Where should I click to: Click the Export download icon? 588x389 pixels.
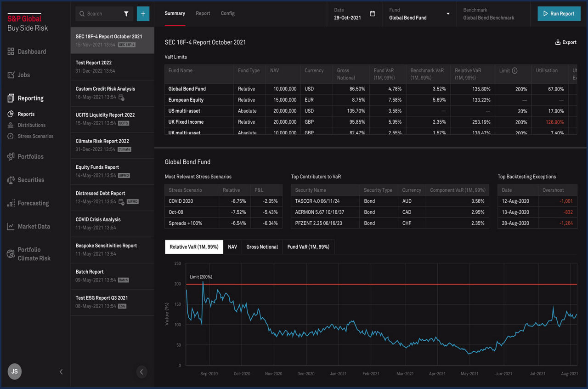point(558,42)
